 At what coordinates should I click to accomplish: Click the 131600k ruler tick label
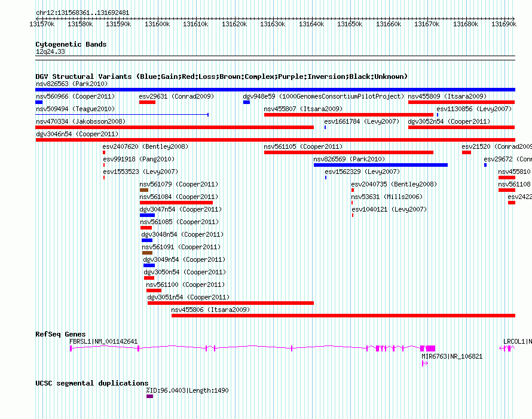tap(157, 24)
